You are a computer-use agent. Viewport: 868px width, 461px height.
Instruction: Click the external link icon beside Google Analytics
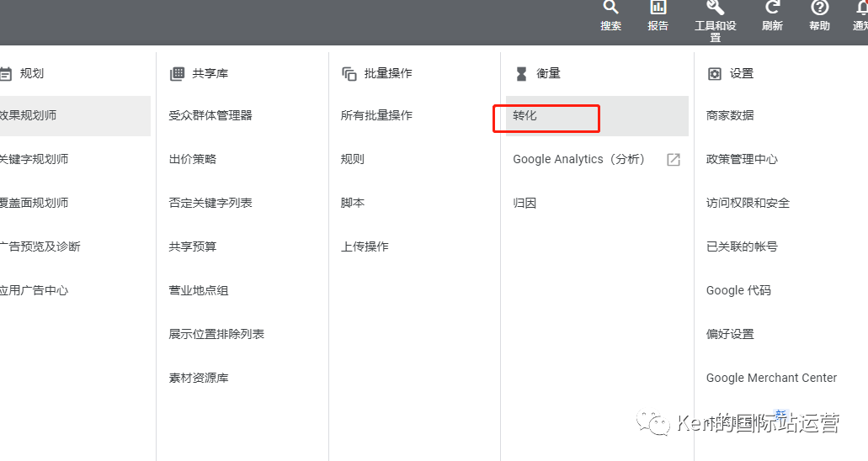coord(674,160)
